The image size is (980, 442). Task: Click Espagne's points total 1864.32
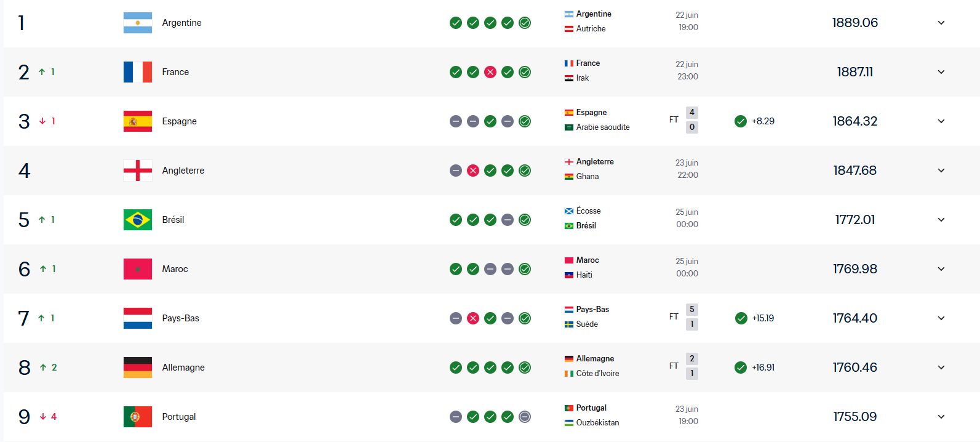[855, 121]
